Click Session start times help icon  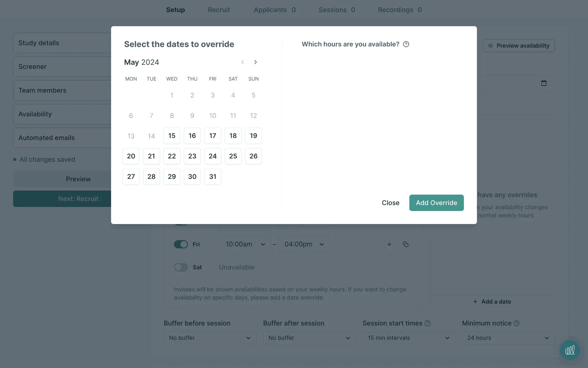[428, 323]
